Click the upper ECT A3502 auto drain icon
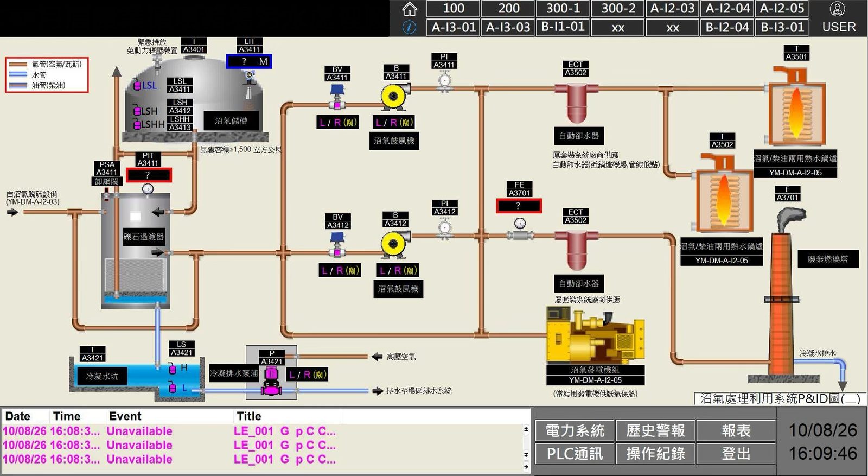Viewport: 868px width, 476px height. 576,103
